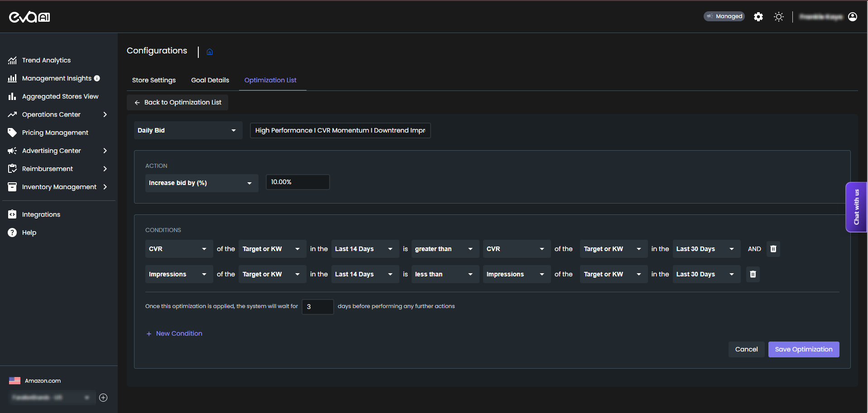The image size is (868, 413).
Task: Open Integrations in the sidebar
Action: coord(41,214)
